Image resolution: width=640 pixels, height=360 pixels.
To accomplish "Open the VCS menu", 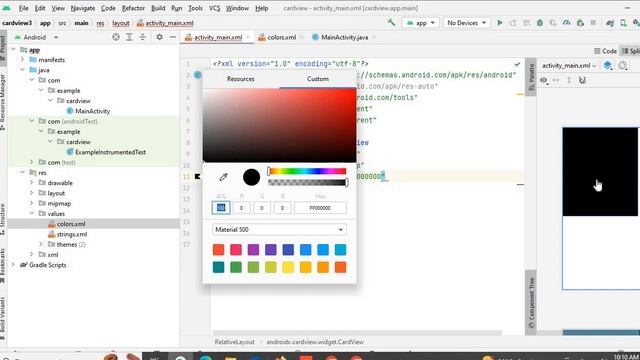I will 214,8.
